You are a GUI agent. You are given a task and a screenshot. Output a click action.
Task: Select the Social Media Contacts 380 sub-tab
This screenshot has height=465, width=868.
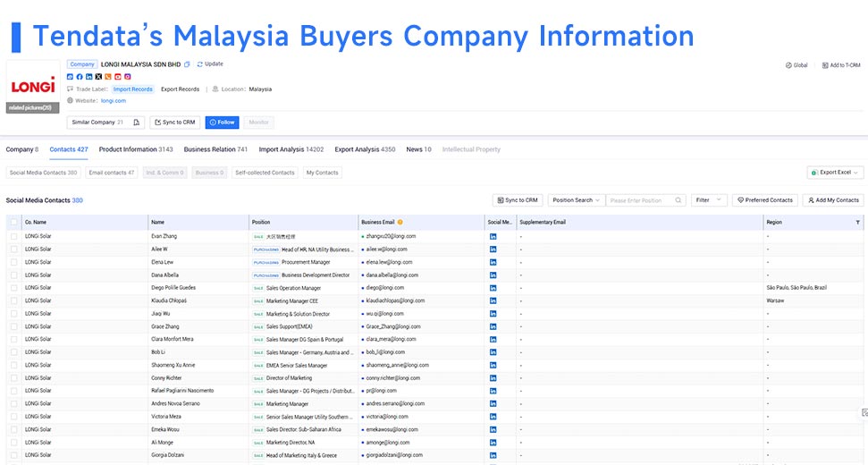click(43, 173)
